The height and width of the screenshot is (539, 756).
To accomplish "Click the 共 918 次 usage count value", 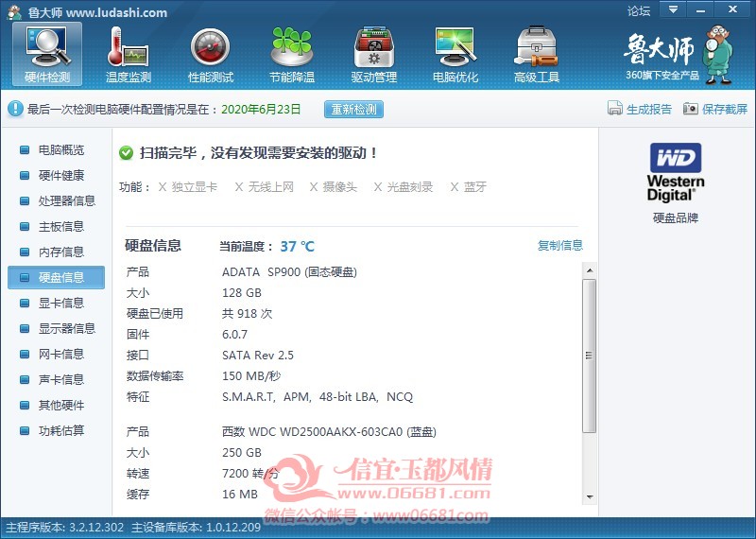I will pyautogui.click(x=247, y=314).
